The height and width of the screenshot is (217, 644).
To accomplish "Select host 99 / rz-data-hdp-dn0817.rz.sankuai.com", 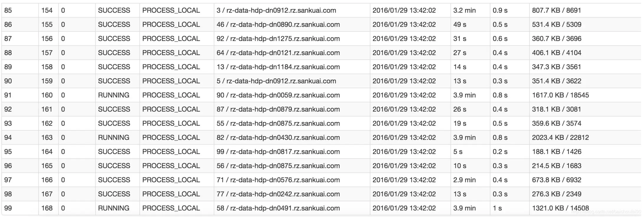I will (278, 152).
